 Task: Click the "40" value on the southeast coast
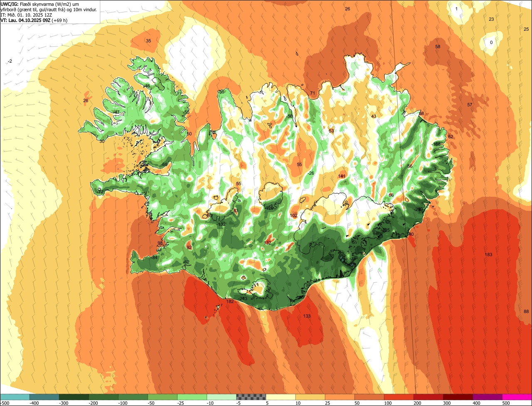[411, 234]
